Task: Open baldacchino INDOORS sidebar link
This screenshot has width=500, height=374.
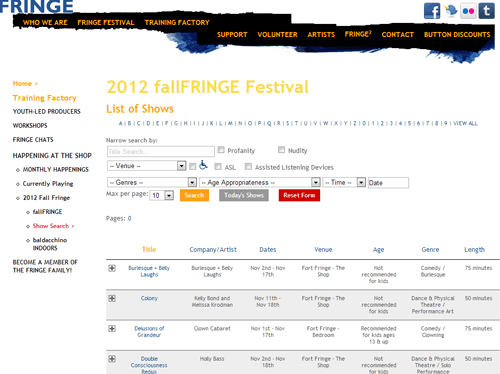Action: pyautogui.click(x=50, y=244)
